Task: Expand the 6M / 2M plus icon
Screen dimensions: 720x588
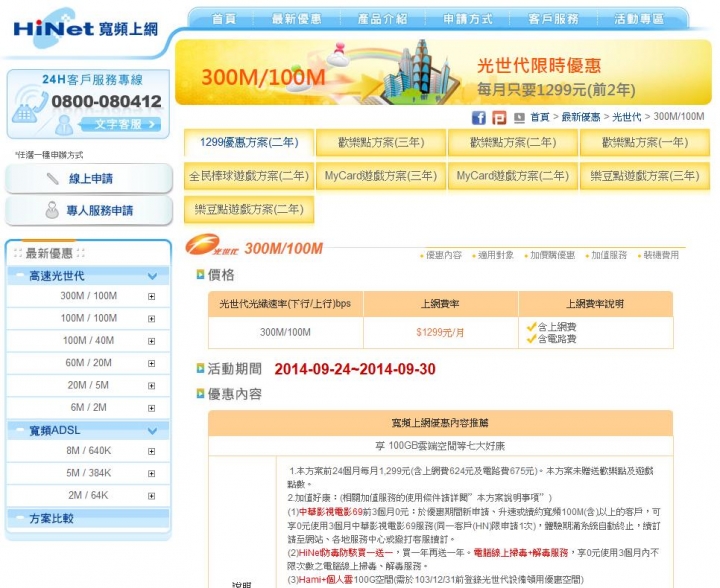Action: [x=152, y=408]
